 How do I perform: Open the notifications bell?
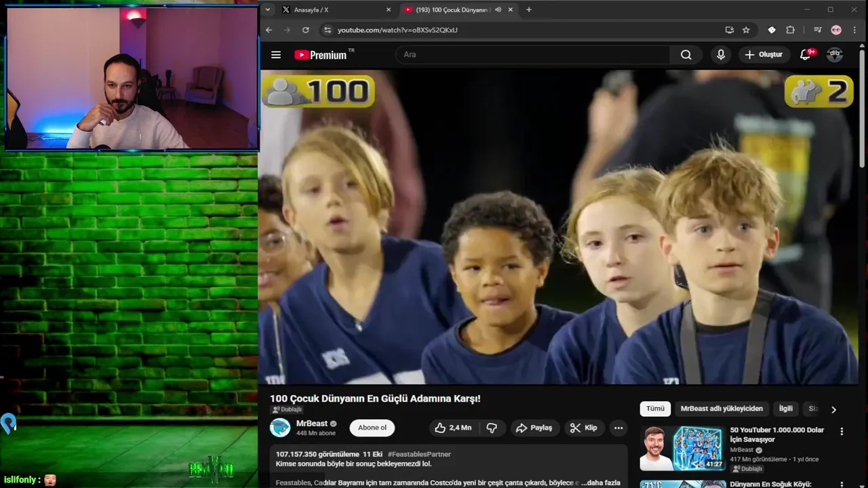click(x=806, y=55)
